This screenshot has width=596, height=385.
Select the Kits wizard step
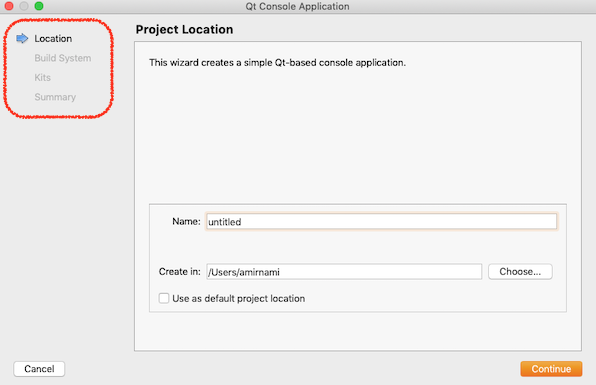43,78
